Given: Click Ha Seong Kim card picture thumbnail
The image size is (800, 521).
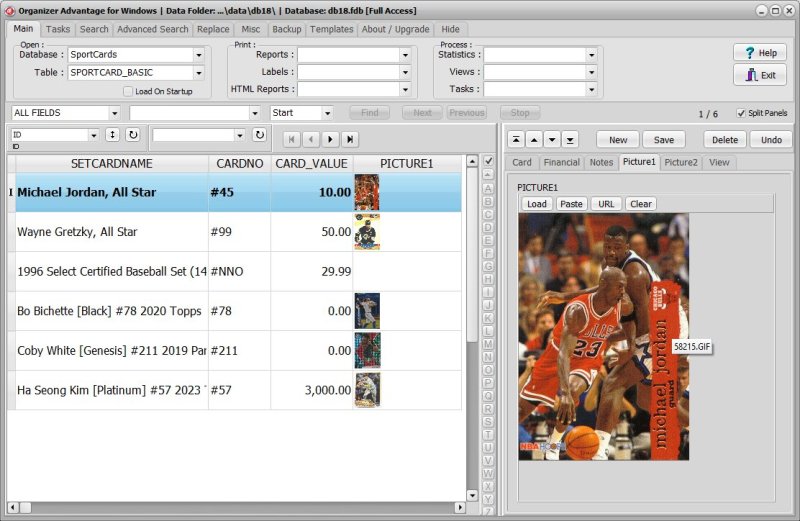Looking at the screenshot, I should click(367, 390).
